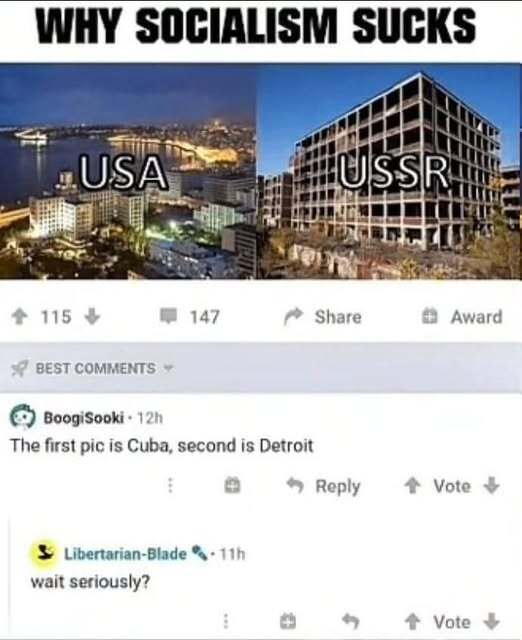Open three-dot menu on BoogiSooki's comment
Screen dimensions: 522x640
coord(171,486)
